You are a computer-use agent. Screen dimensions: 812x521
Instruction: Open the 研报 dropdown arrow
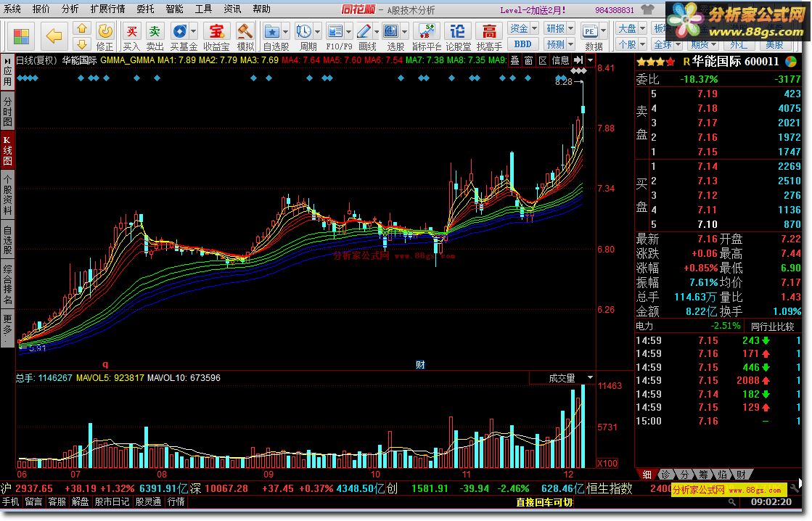click(570, 28)
